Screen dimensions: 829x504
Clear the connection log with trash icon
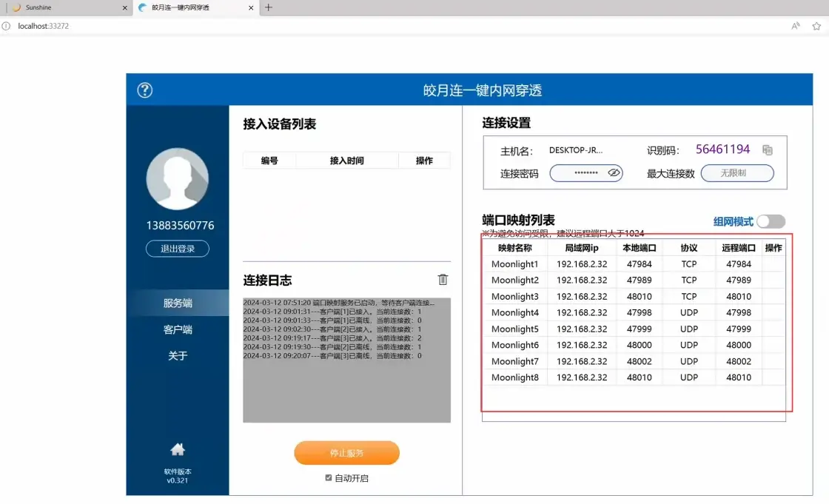click(x=443, y=279)
